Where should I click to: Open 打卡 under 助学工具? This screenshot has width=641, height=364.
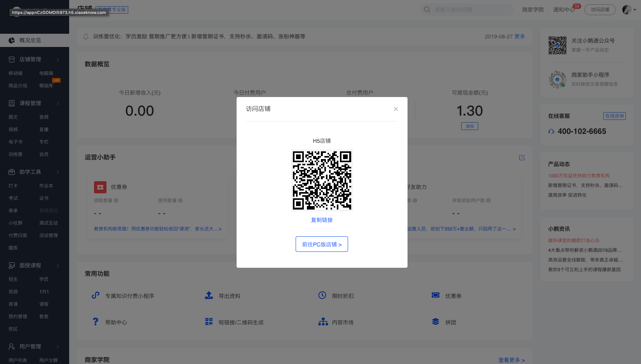click(13, 186)
